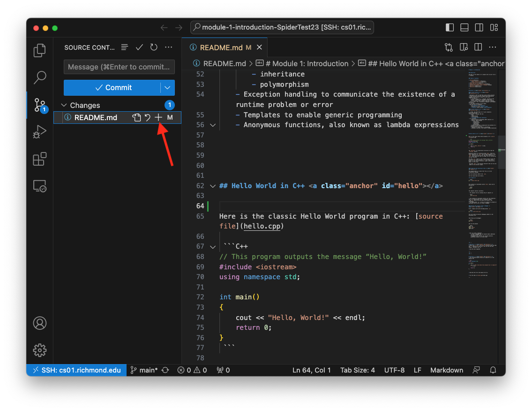Click the blue Commit button
The width and height of the screenshot is (532, 411).
point(112,88)
